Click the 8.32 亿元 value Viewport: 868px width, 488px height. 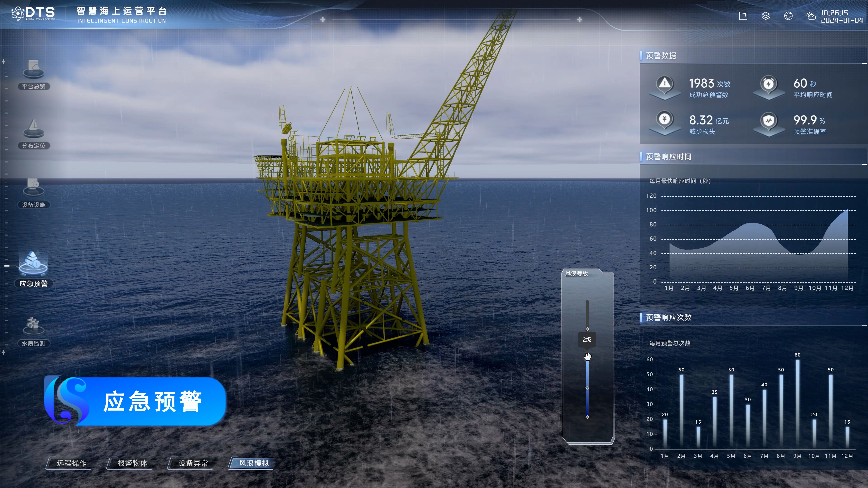[709, 120]
